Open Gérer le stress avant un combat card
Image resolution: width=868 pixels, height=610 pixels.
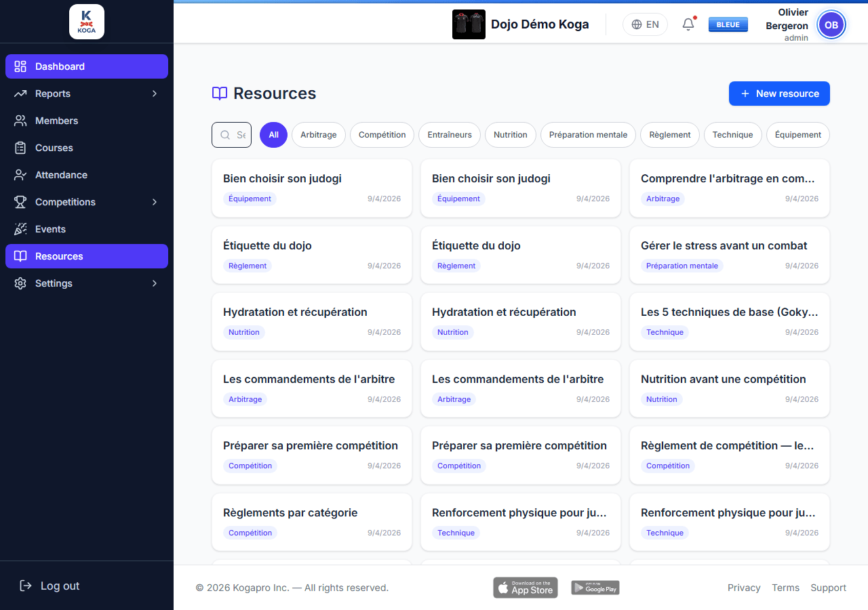click(x=730, y=255)
